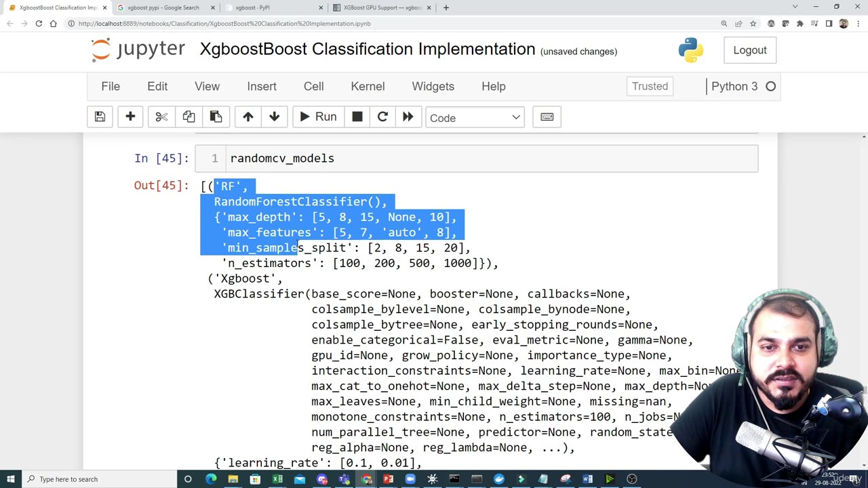Share this page icon in address bar
The height and width of the screenshot is (488, 868).
pyautogui.click(x=738, y=24)
